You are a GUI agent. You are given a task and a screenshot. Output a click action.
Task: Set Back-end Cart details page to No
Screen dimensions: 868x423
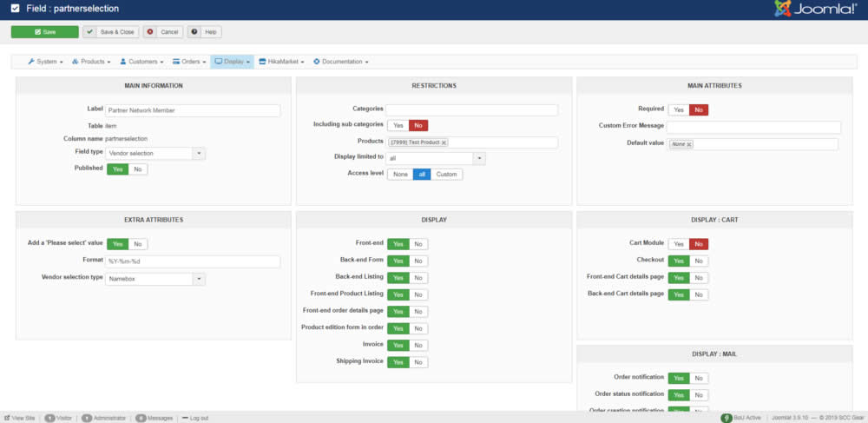click(699, 294)
